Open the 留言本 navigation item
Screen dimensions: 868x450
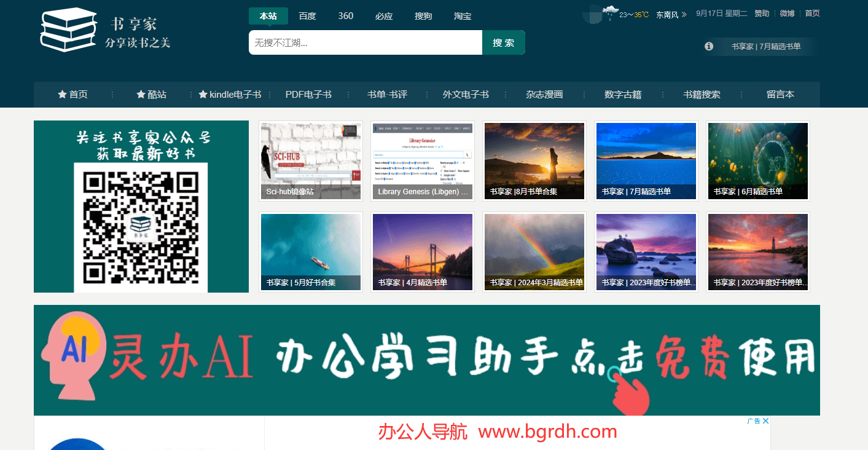click(x=780, y=95)
